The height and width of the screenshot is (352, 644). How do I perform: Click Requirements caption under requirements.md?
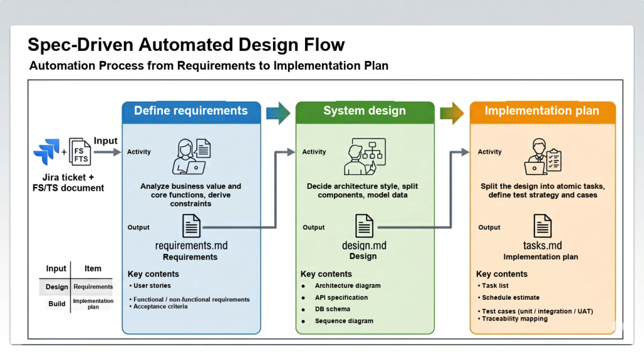click(190, 257)
